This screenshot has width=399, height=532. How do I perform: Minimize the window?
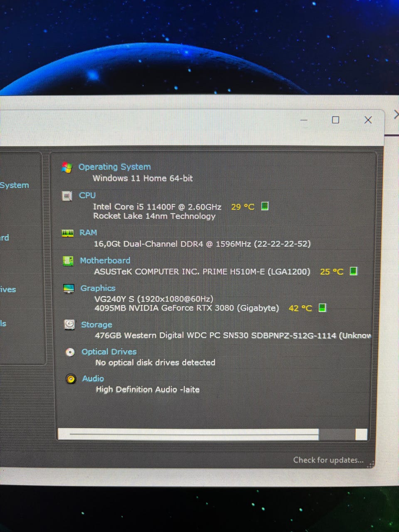click(304, 120)
